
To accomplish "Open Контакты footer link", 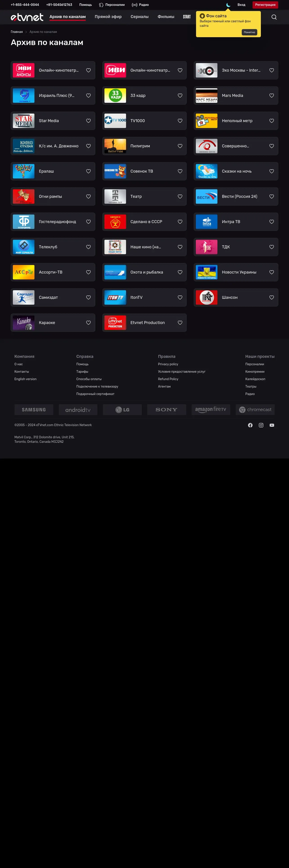I will 22,372.
